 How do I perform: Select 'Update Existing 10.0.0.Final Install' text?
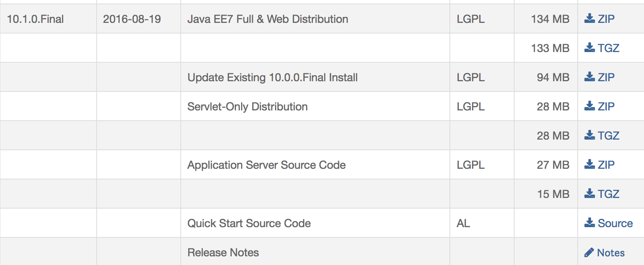(x=272, y=77)
